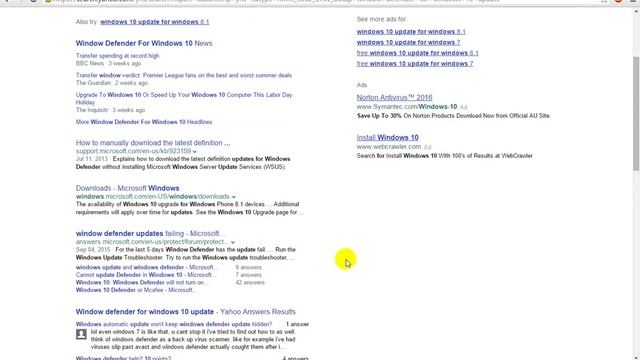Click the vertical page scrollbar thumb
640x360 pixels.
636,114
